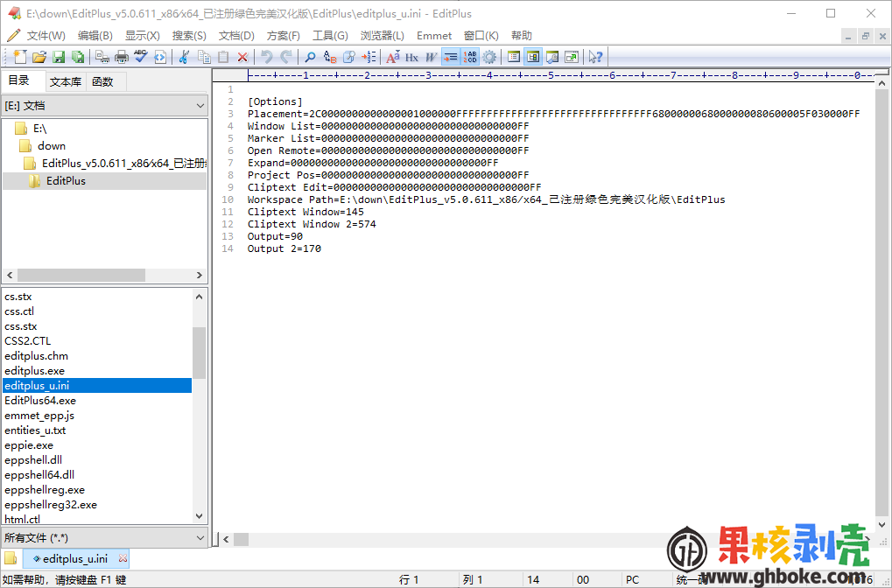Click the New Document toolbar icon
Viewport: 892px width, 588px height.
[21, 57]
